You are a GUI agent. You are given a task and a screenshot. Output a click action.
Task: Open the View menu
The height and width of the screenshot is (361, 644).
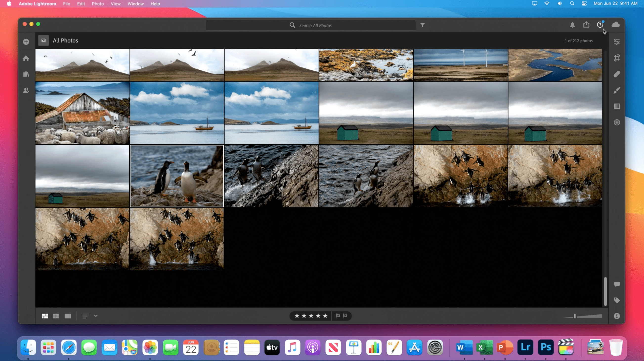click(x=115, y=4)
